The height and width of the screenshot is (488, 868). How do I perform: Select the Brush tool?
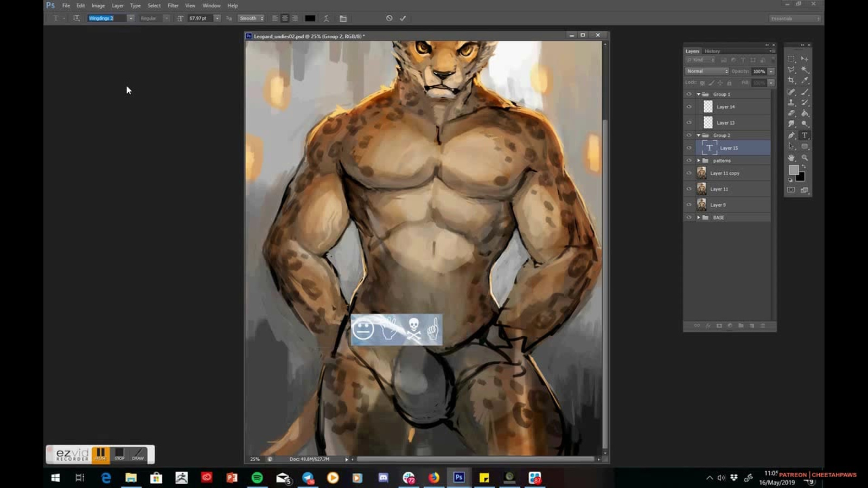pos(805,92)
